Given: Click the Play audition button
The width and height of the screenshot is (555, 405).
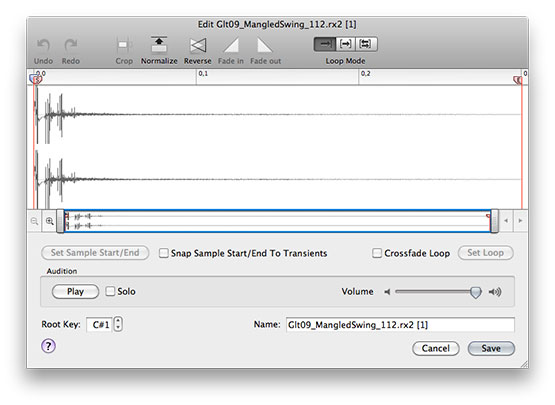Looking at the screenshot, I should click(75, 292).
